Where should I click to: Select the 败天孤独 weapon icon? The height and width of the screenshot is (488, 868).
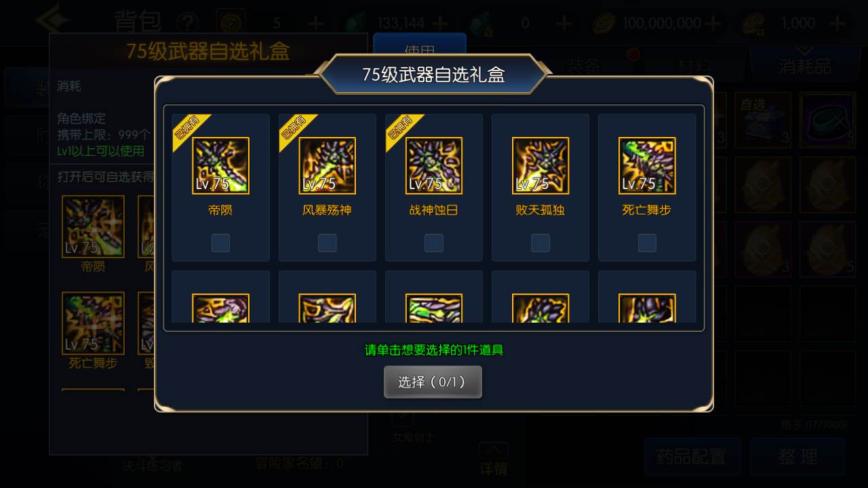(540, 166)
